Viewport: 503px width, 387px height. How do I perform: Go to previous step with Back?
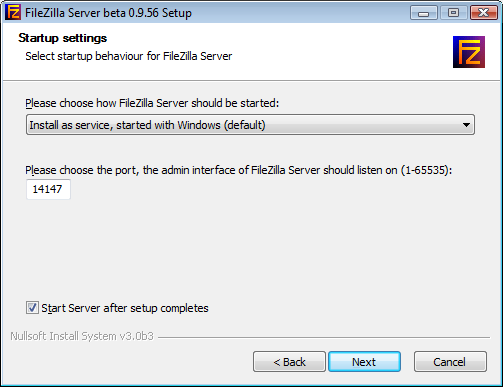[x=289, y=362]
